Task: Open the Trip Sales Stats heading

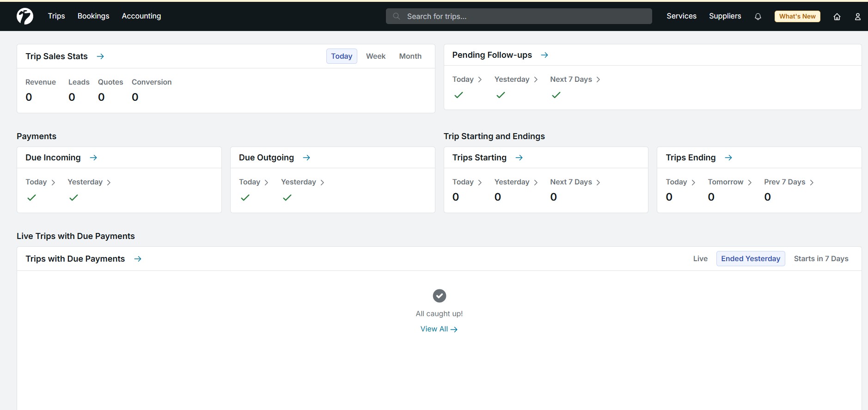Action: click(x=56, y=56)
